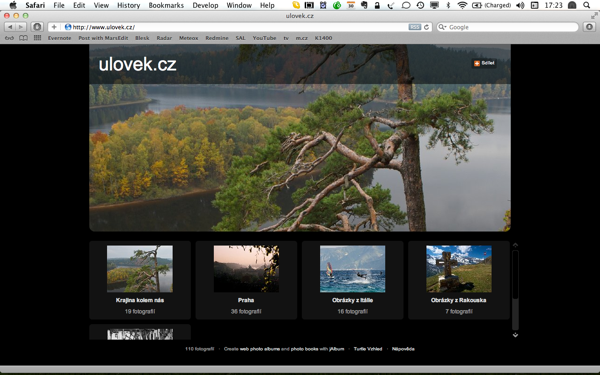This screenshot has height=375, width=600.
Task: Open the History menu
Action: (129, 5)
